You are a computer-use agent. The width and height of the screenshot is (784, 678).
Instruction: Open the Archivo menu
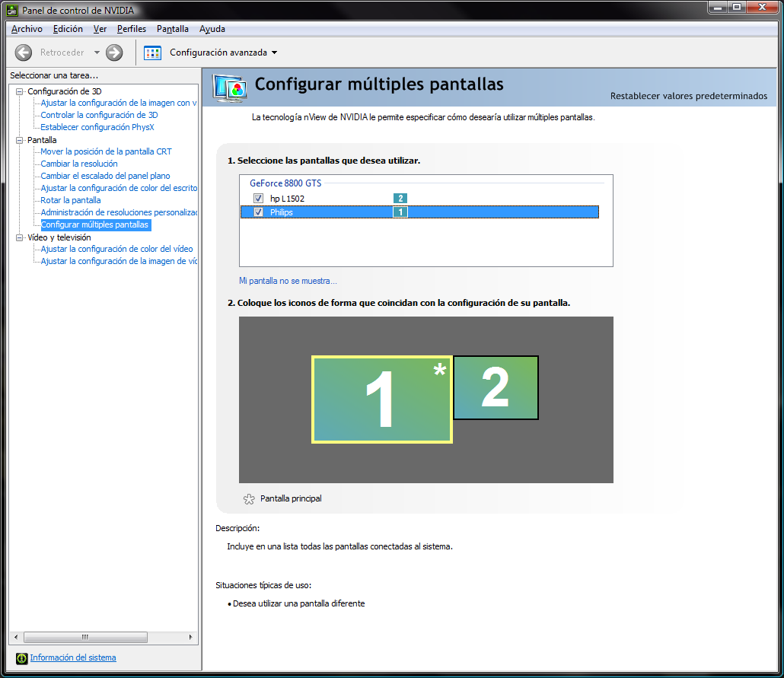[x=27, y=29]
